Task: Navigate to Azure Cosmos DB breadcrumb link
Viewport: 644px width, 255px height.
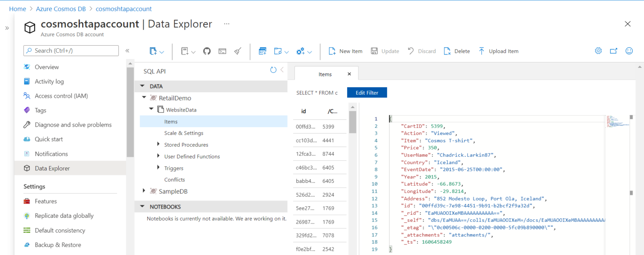Action: [x=61, y=8]
